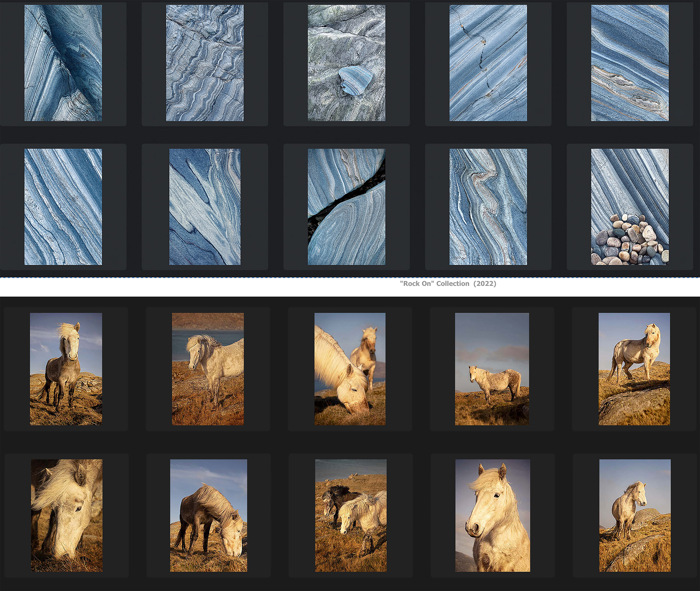
Task: Select striped rock photo with pile of pebbles
Action: click(x=630, y=207)
